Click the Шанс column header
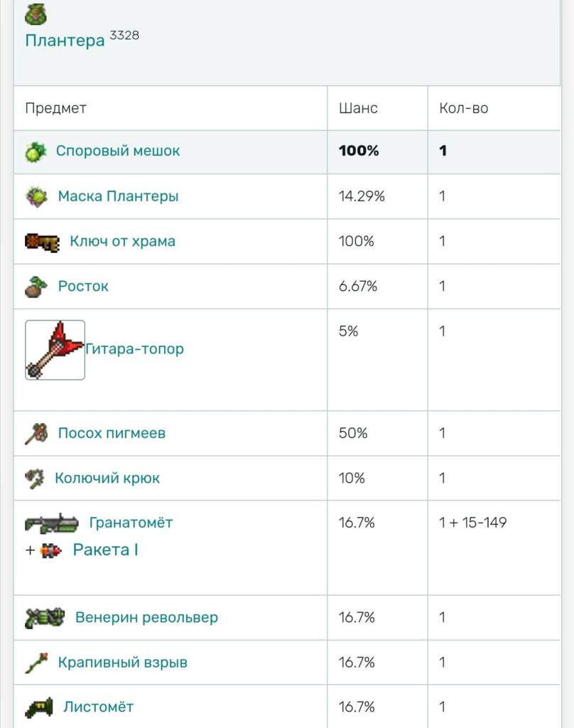The height and width of the screenshot is (728, 574). (x=358, y=108)
